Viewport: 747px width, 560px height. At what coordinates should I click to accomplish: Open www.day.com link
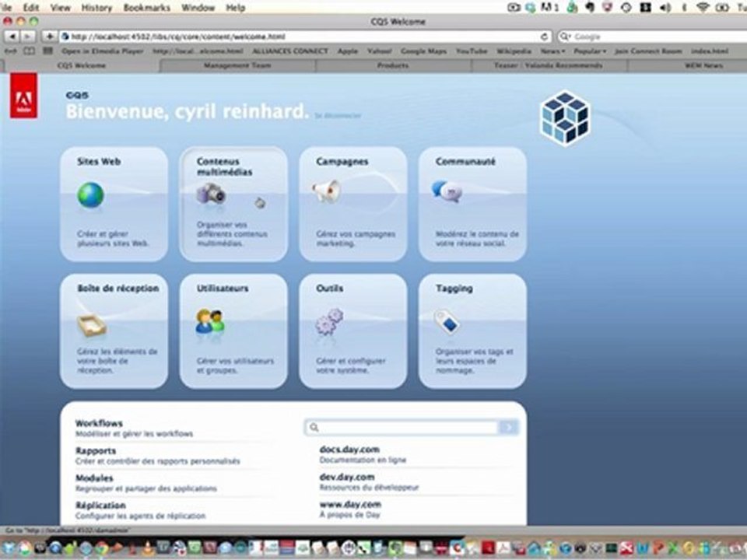click(x=350, y=504)
